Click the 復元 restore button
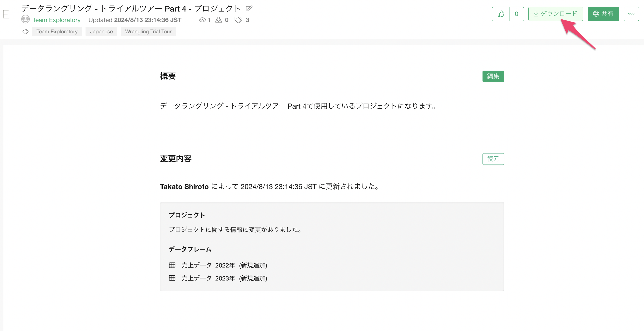This screenshot has height=331, width=644. (x=493, y=159)
